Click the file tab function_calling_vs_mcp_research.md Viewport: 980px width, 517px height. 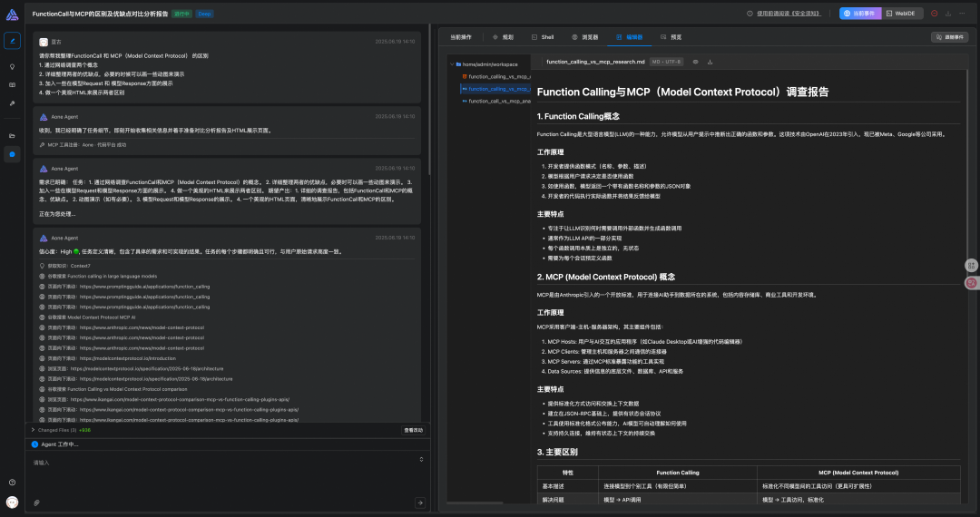pyautogui.click(x=595, y=62)
